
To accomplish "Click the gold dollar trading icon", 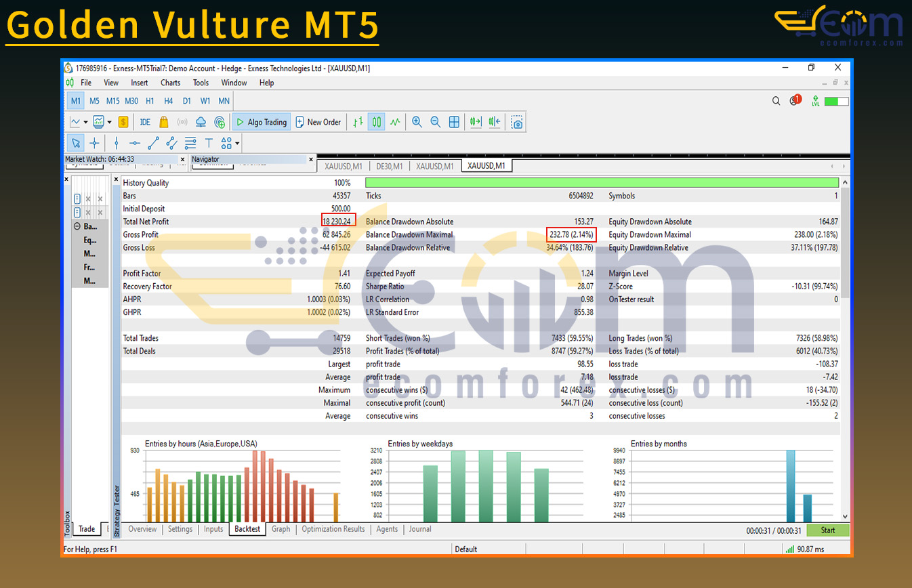I will coord(123,122).
